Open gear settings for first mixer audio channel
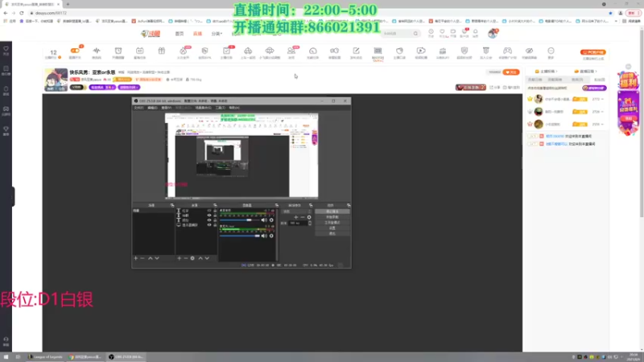This screenshot has width=644, height=362. [x=271, y=220]
